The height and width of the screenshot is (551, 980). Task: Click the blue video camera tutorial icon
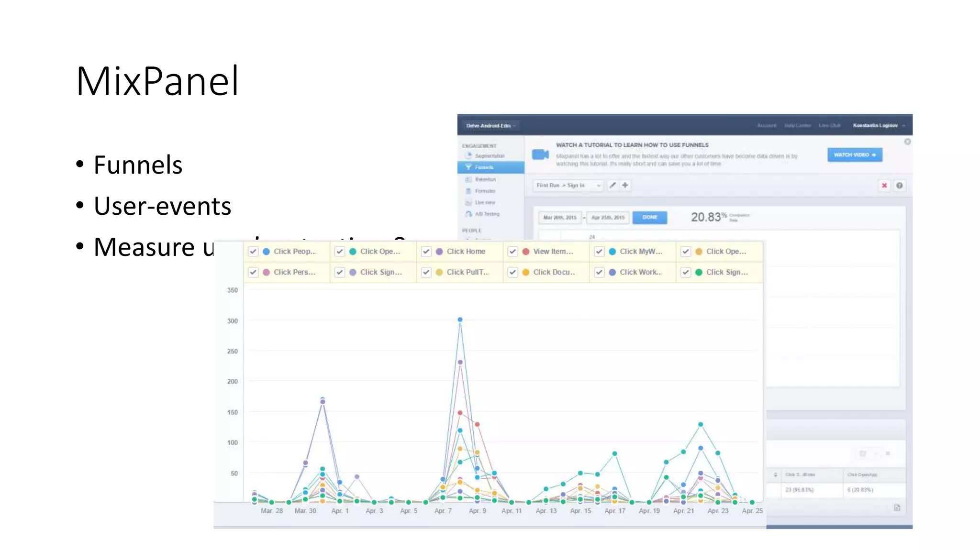pos(540,154)
